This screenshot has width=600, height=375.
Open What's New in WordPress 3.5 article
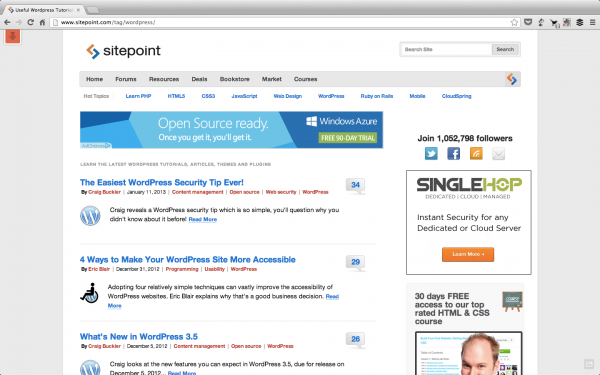coord(139,337)
